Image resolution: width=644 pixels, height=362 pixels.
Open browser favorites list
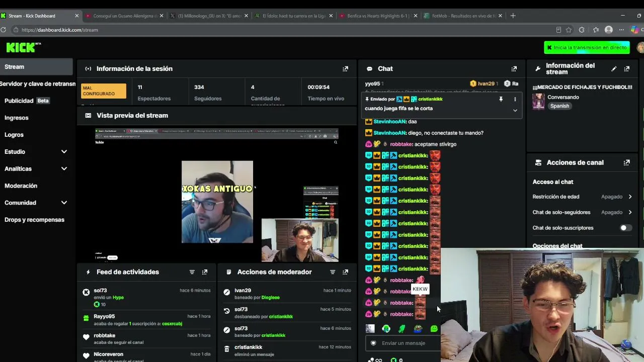click(x=596, y=30)
